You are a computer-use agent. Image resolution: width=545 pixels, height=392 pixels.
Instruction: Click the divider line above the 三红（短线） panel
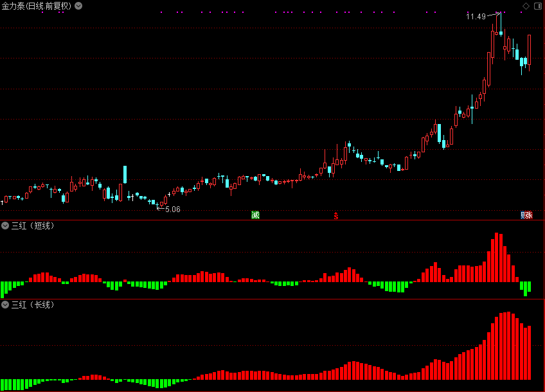click(x=272, y=220)
